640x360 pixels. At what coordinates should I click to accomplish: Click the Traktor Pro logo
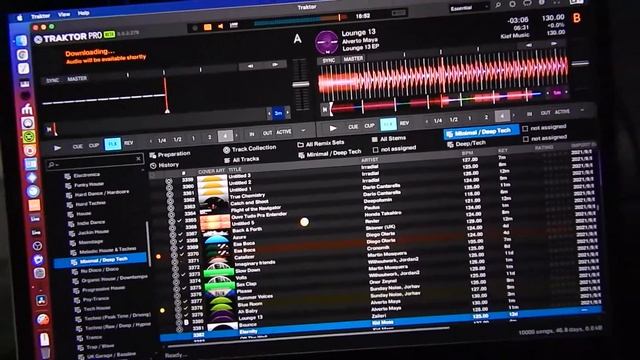[x=69, y=38]
